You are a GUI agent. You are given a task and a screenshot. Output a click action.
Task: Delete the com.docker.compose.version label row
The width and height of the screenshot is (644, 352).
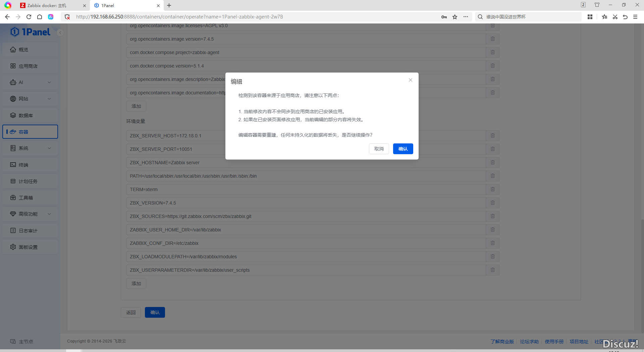[493, 66]
